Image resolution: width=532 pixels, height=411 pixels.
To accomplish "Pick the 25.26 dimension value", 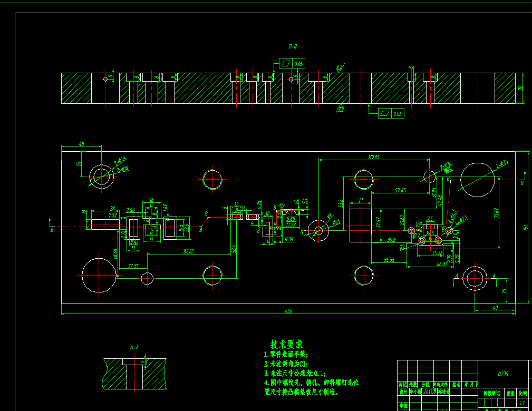I will [x=437, y=253].
